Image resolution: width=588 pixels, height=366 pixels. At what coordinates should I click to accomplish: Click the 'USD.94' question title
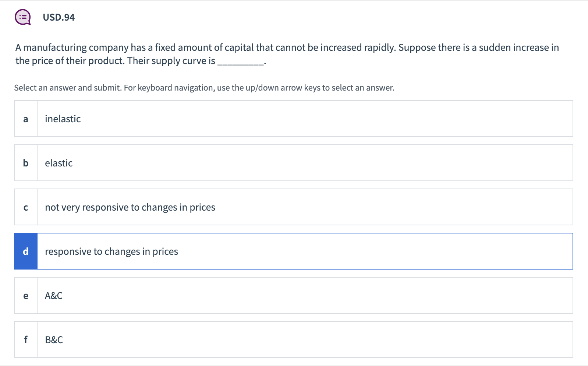pos(59,17)
